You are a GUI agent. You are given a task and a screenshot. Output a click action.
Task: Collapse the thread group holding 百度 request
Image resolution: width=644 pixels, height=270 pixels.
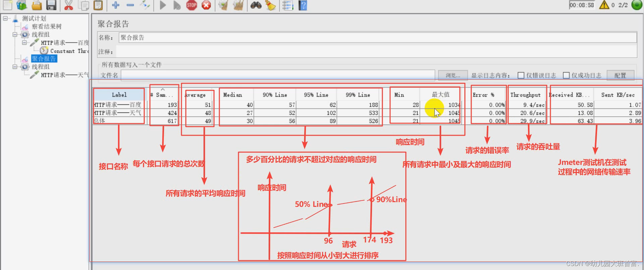15,34
